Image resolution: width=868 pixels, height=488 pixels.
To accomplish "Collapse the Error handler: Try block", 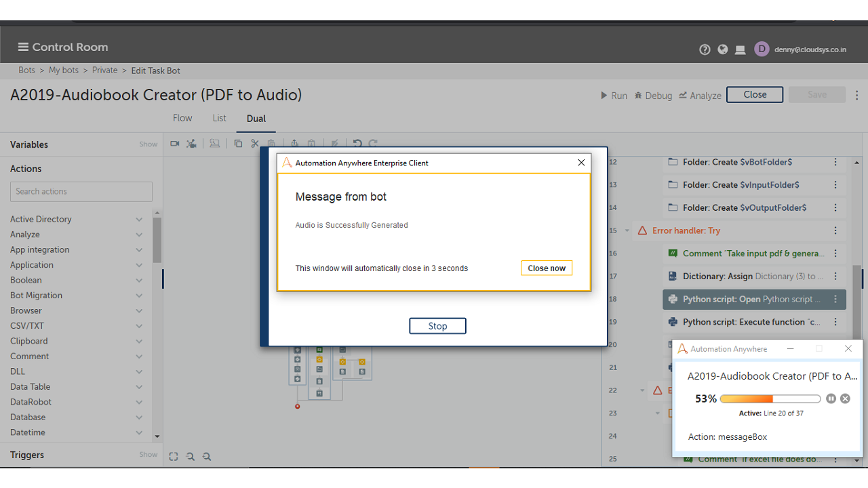I will (x=627, y=230).
